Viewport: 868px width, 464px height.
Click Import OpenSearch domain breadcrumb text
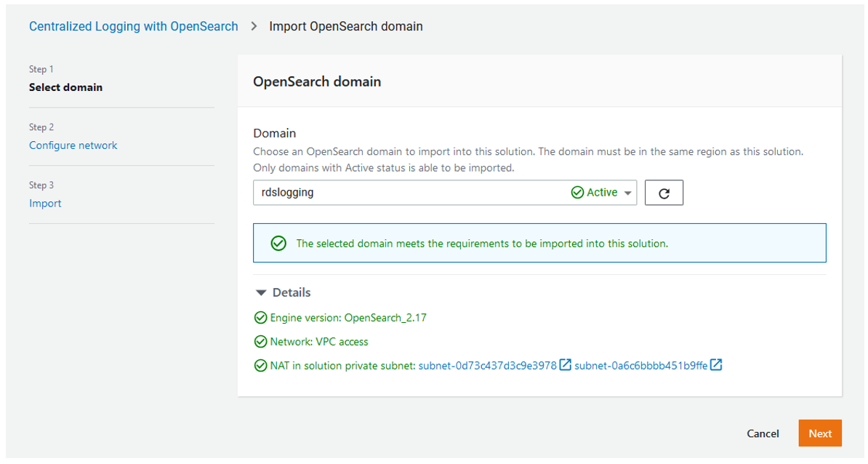pos(346,27)
